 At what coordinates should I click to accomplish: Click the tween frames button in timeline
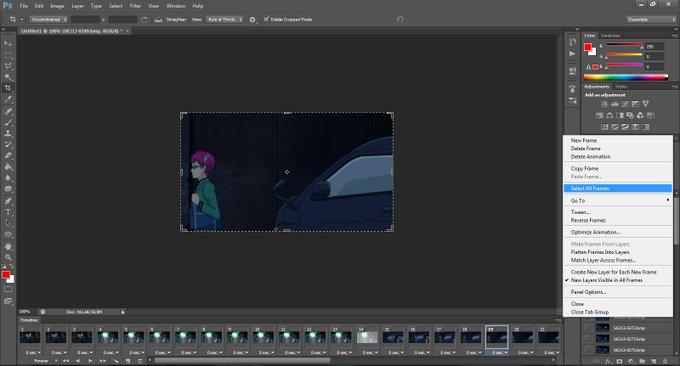[115, 361]
